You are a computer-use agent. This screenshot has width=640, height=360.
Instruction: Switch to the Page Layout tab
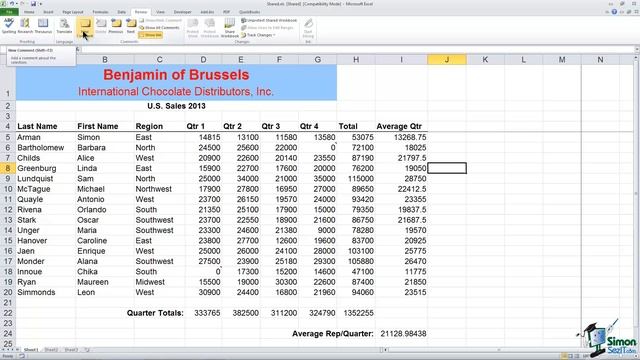coord(73,12)
